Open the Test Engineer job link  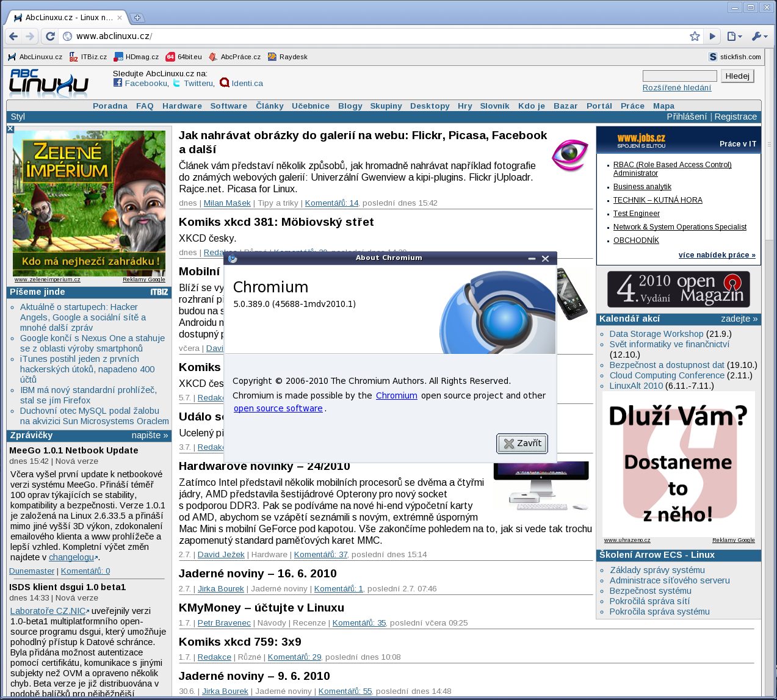point(637,214)
